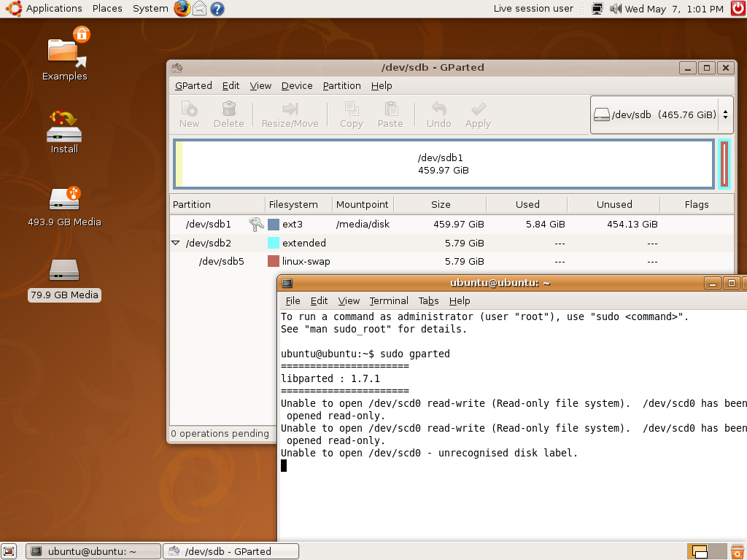This screenshot has width=747, height=560.
Task: Click the New partition toolbar icon
Action: 189,114
